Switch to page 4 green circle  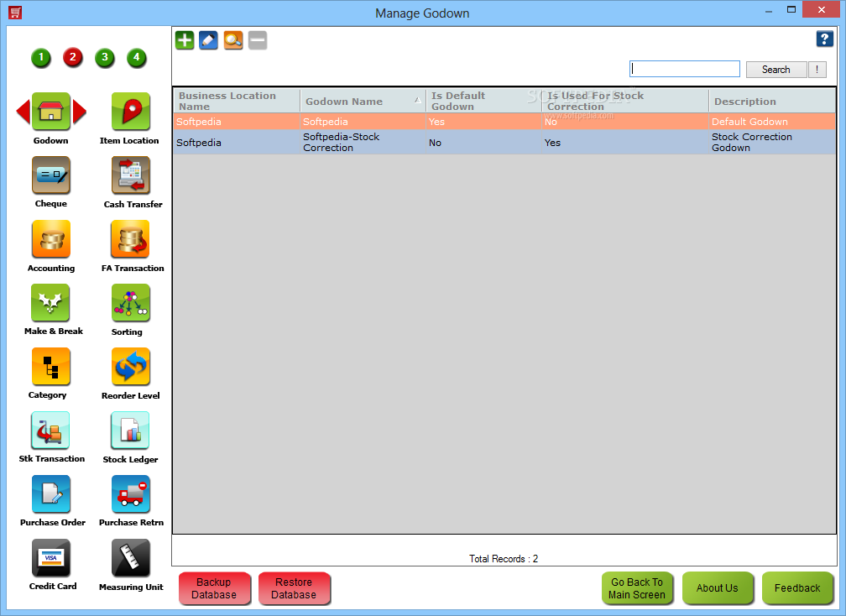[137, 57]
